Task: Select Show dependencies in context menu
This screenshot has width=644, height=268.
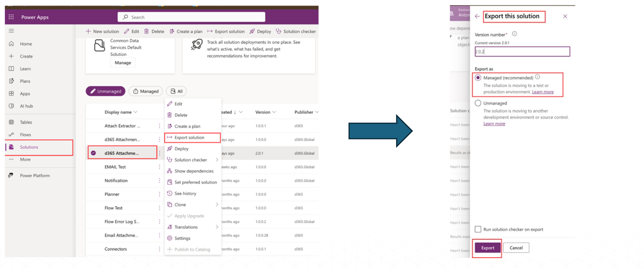Action: click(194, 171)
